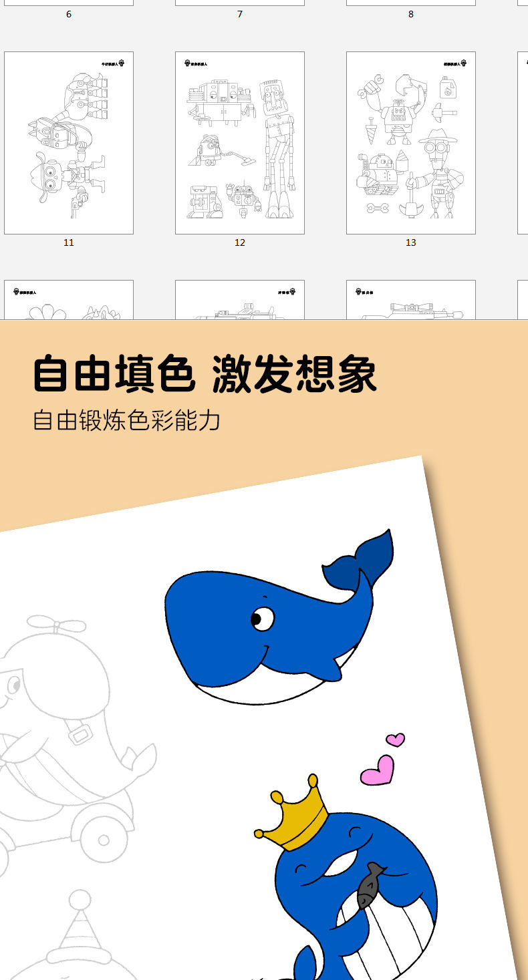Select the page number label 8

[411, 14]
